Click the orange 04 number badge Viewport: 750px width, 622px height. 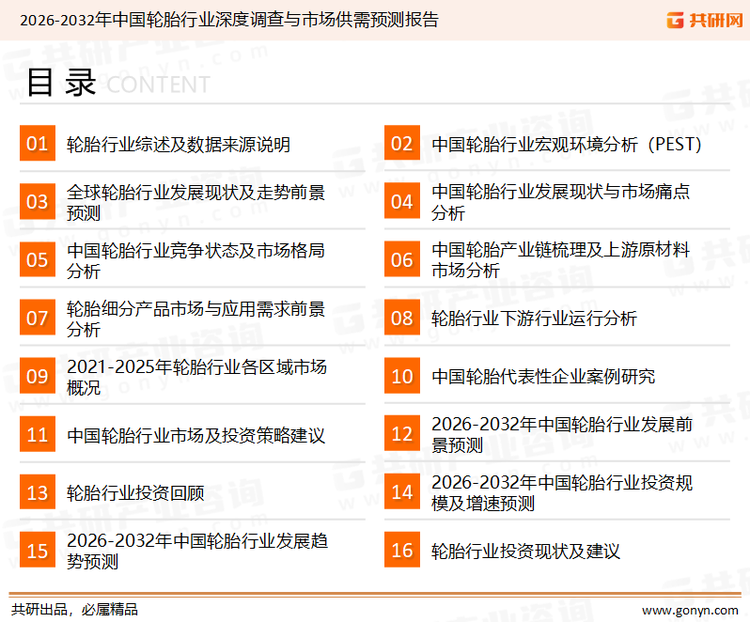(x=402, y=201)
